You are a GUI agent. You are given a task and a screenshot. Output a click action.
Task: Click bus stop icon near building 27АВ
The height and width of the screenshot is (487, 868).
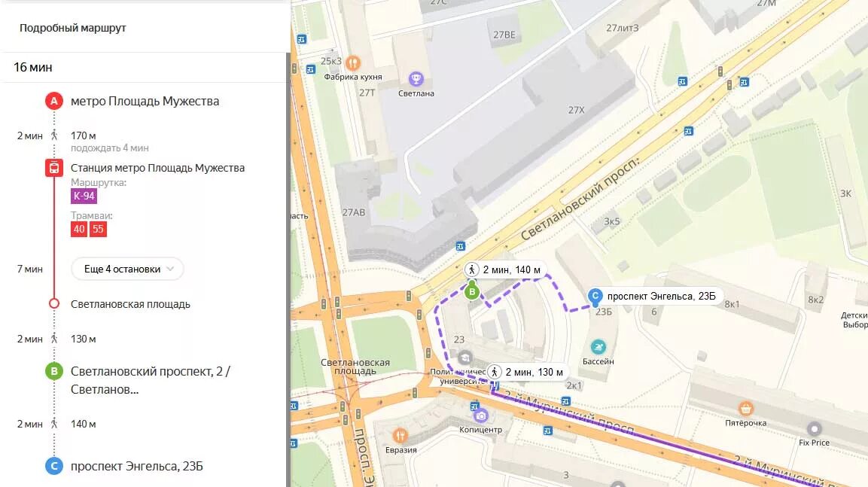(x=461, y=246)
